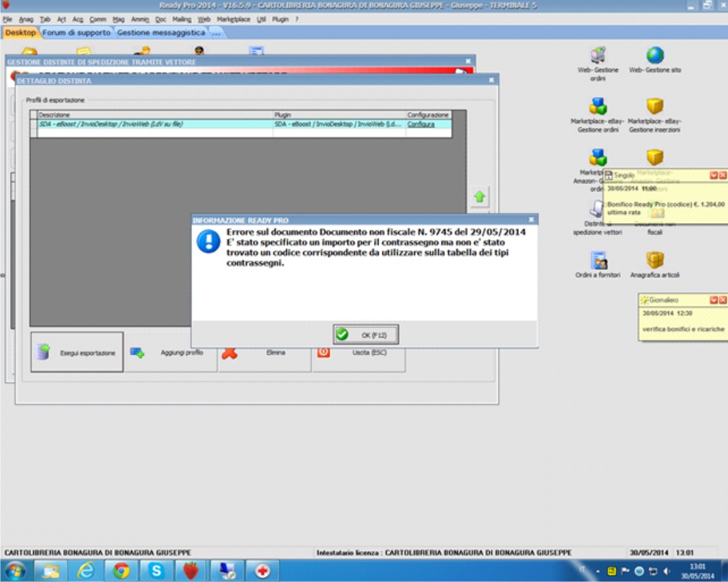
Task: Open the Mailing menu
Action: coord(181,19)
